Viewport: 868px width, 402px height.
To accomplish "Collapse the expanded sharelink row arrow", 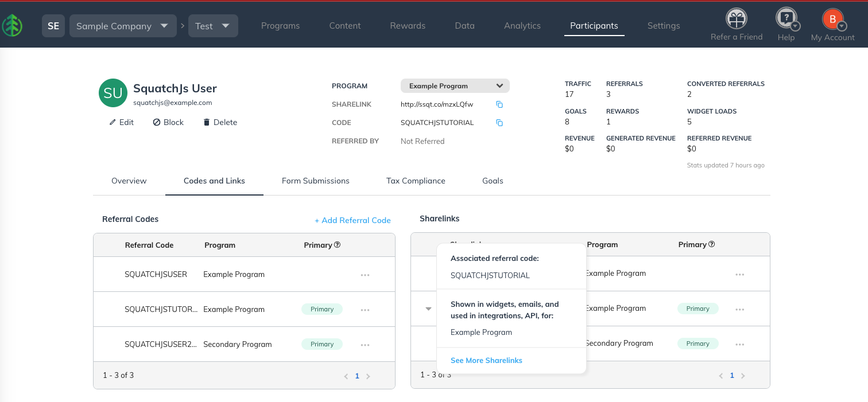I will (x=428, y=309).
